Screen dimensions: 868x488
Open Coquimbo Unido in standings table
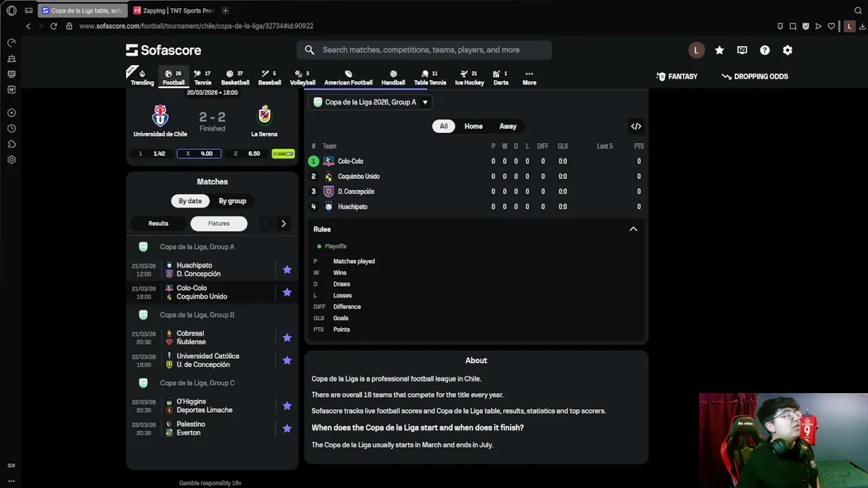pos(359,176)
